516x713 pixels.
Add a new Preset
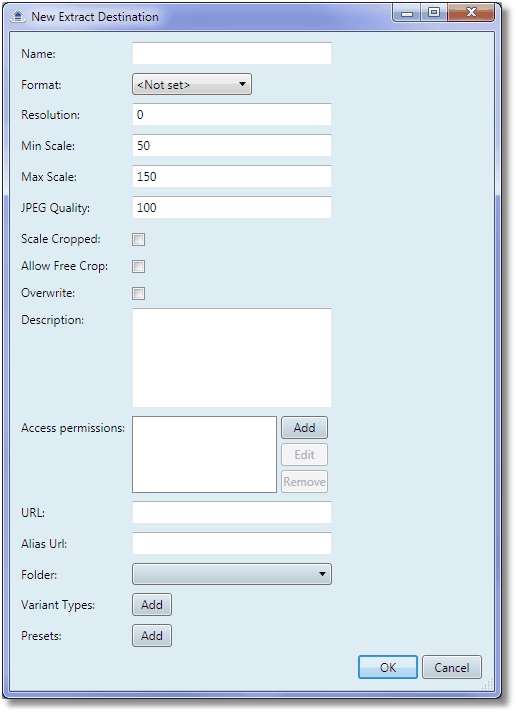click(x=152, y=635)
